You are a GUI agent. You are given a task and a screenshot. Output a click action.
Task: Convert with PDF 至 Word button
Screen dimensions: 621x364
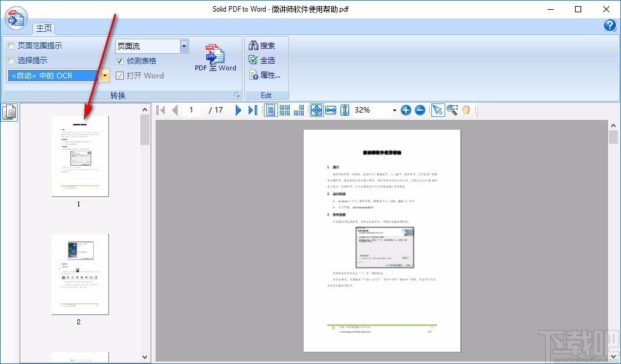click(216, 58)
